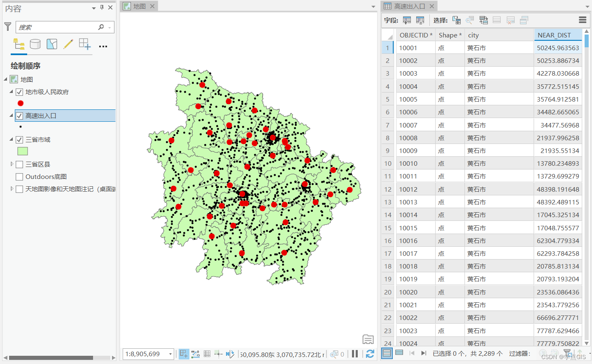
Task: Open the map scale dropdown
Action: pos(170,354)
